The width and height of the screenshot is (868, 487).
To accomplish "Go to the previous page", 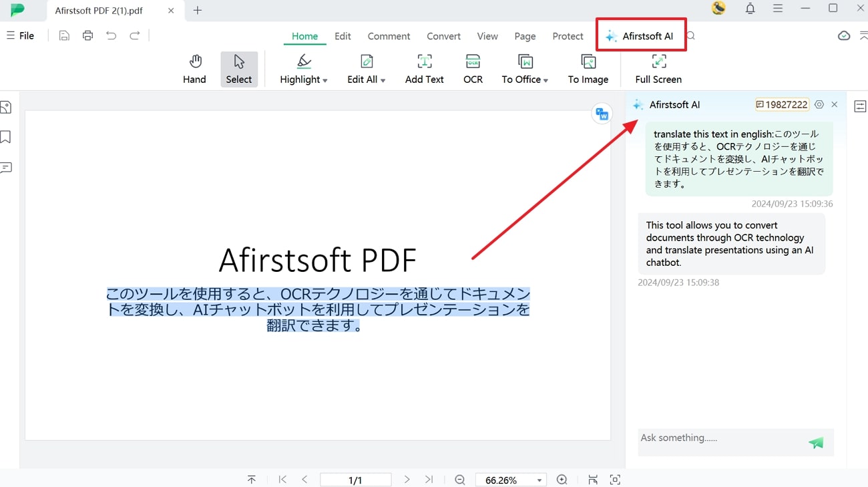I will tap(304, 480).
